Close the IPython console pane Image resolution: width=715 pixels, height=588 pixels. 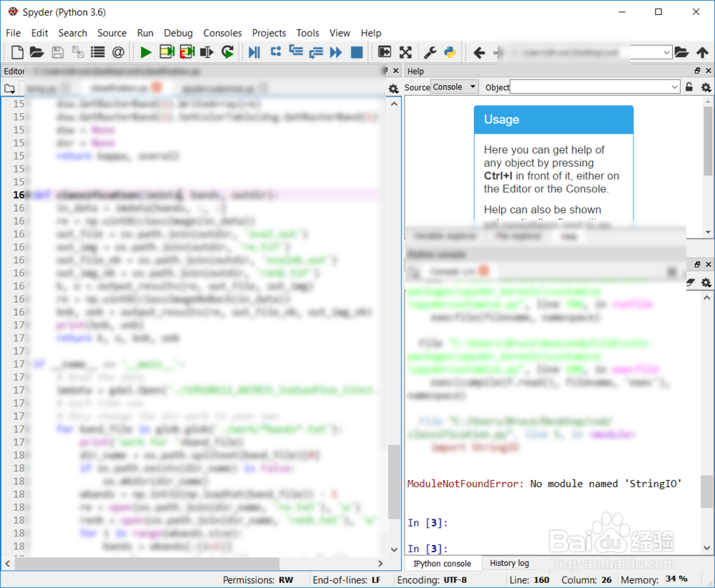click(708, 265)
